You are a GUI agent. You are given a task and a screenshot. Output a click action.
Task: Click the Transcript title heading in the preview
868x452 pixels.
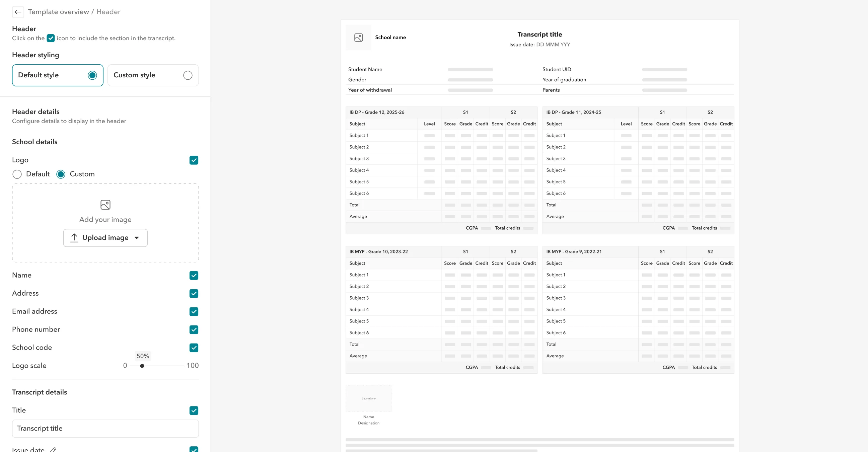tap(539, 34)
